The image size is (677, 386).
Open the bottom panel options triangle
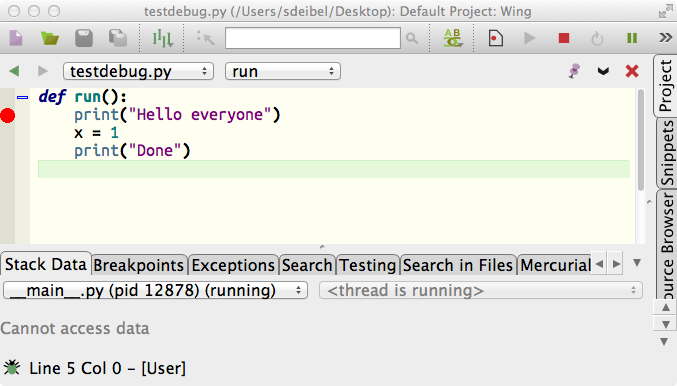pos(637,263)
